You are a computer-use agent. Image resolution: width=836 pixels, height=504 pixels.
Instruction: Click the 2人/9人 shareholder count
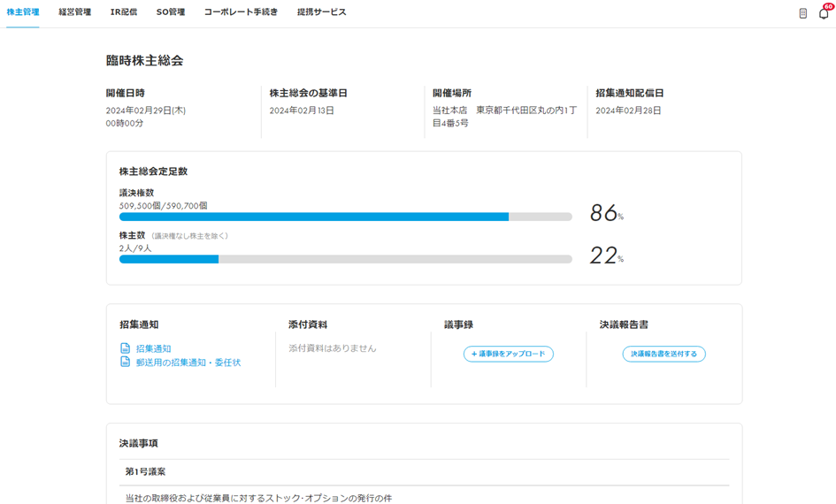click(135, 248)
